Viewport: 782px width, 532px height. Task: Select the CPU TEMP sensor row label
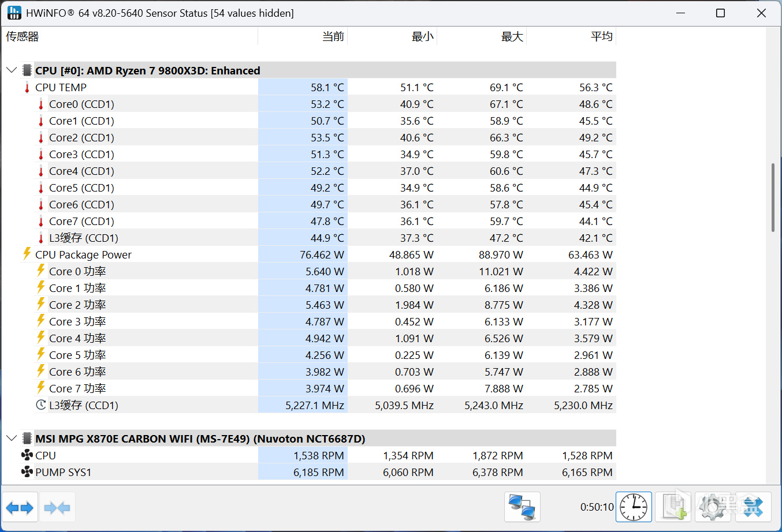pos(61,88)
